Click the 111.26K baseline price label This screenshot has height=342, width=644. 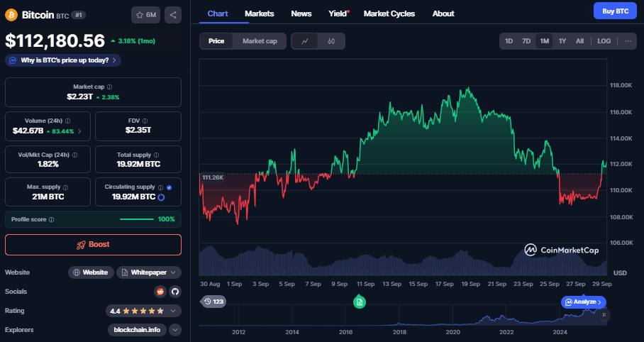[x=213, y=177]
